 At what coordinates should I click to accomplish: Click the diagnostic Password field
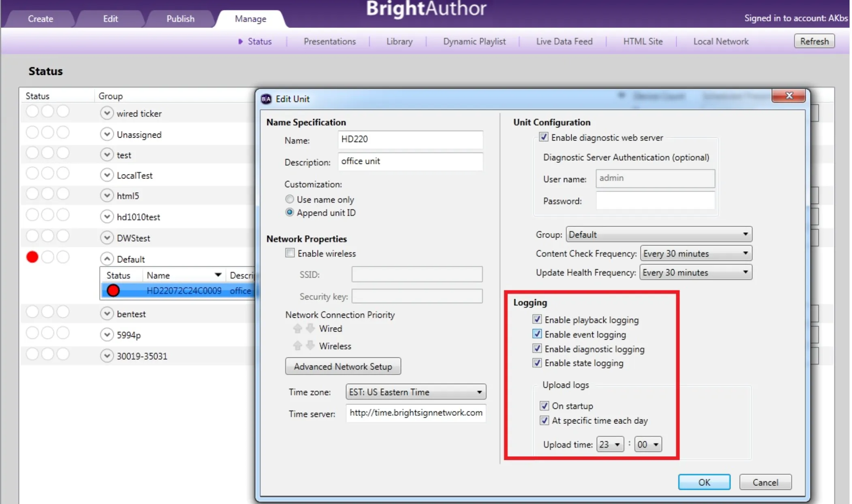point(655,200)
